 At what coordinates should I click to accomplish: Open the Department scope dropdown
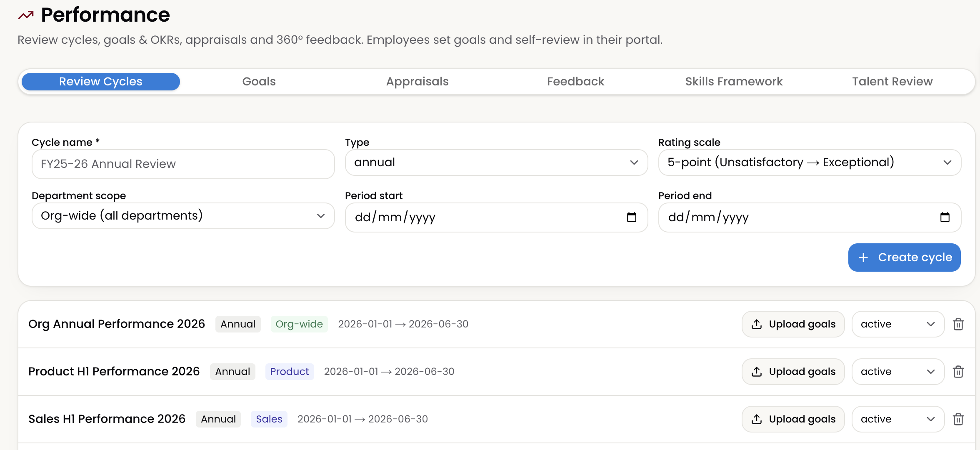[x=183, y=216]
